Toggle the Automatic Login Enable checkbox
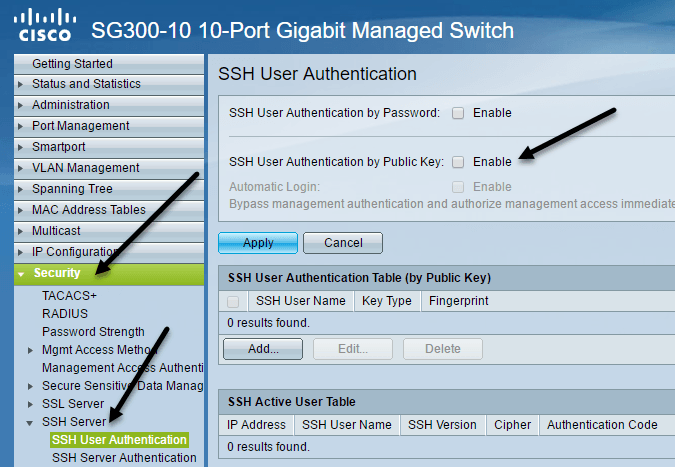 pyautogui.click(x=458, y=187)
